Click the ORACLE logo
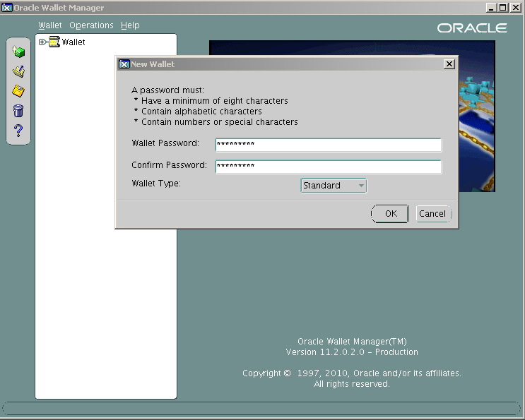525x420 pixels. [x=472, y=28]
